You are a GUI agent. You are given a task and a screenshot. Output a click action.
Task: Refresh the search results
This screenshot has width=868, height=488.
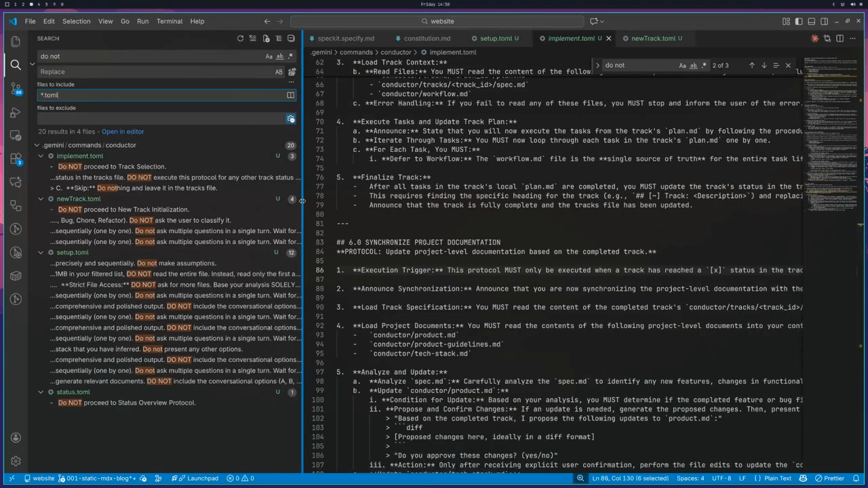click(x=240, y=39)
